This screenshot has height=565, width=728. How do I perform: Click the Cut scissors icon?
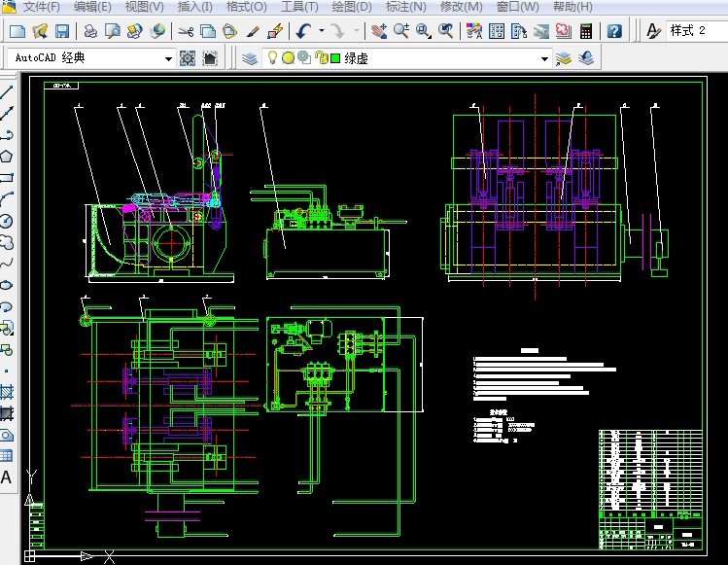[186, 31]
